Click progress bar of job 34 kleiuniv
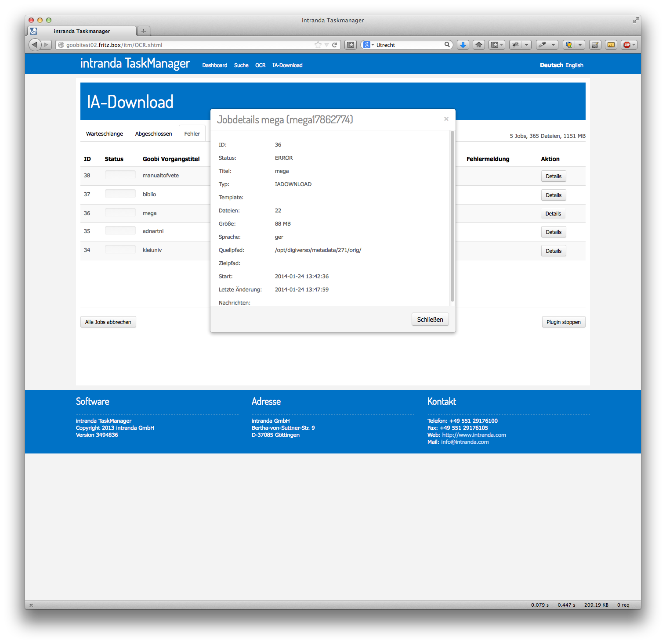 pyautogui.click(x=120, y=249)
